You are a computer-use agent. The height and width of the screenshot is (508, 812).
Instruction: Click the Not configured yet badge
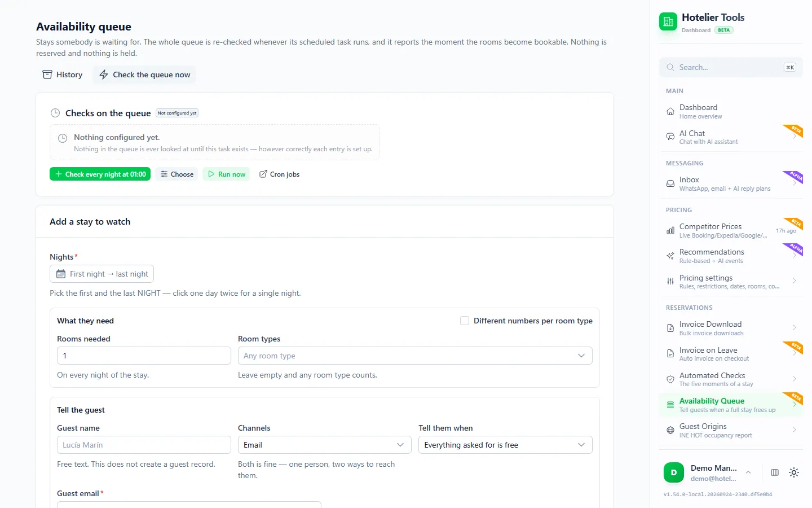pyautogui.click(x=177, y=113)
